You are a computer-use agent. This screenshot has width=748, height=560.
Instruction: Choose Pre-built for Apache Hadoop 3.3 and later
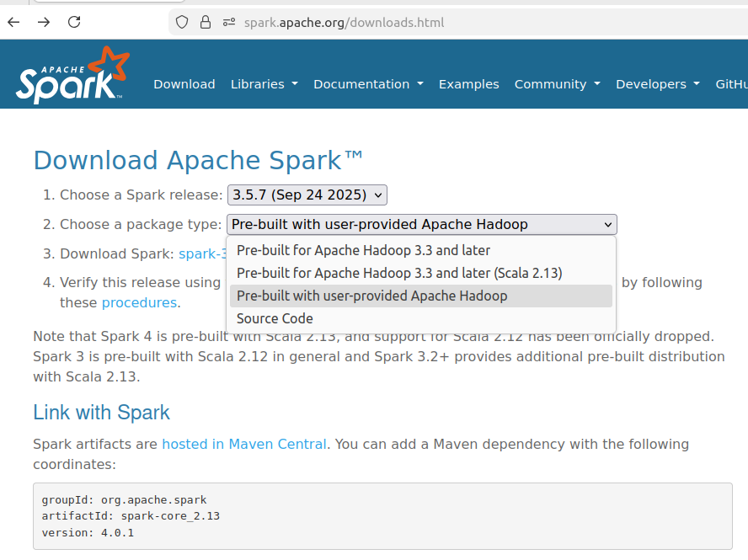[x=421, y=250]
